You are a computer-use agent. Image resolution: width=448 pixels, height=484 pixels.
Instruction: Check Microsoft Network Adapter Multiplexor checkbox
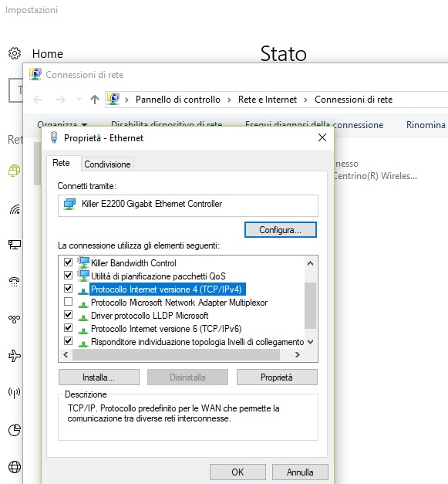pos(68,302)
